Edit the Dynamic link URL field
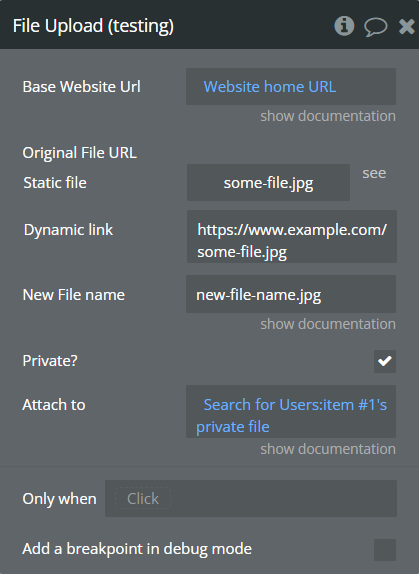The image size is (419, 574). point(292,236)
